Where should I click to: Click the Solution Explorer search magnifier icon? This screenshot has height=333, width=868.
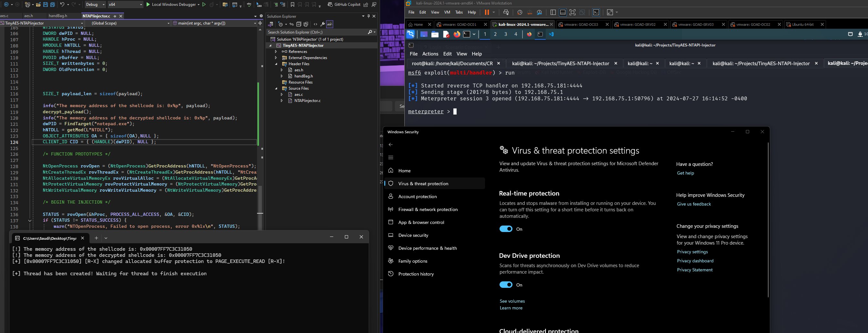(x=370, y=32)
